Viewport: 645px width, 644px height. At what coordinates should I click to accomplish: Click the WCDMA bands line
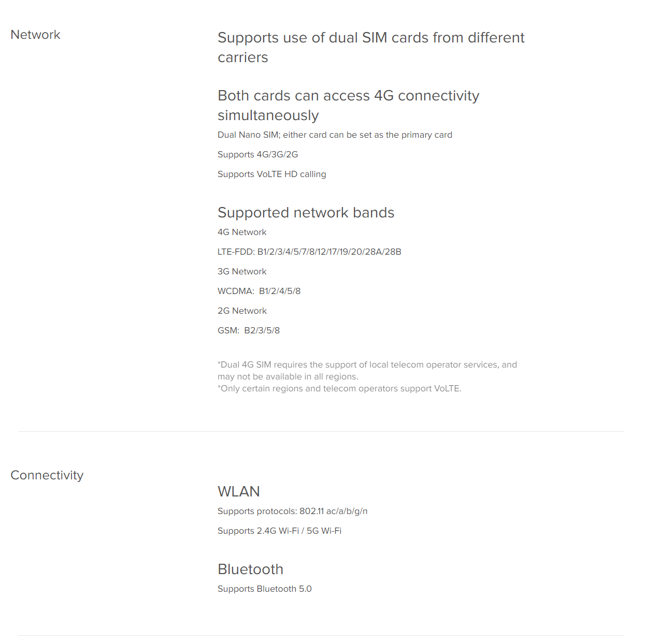click(259, 291)
